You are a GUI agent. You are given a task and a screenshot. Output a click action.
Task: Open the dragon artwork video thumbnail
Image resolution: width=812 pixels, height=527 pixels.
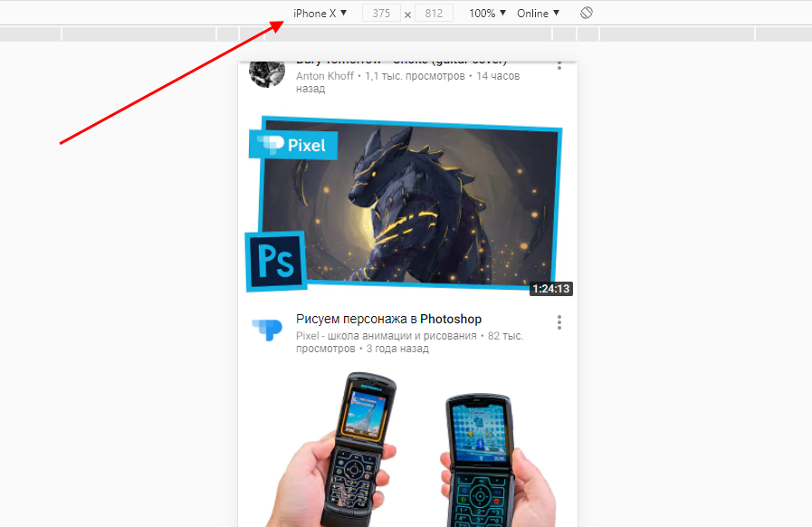pos(407,204)
